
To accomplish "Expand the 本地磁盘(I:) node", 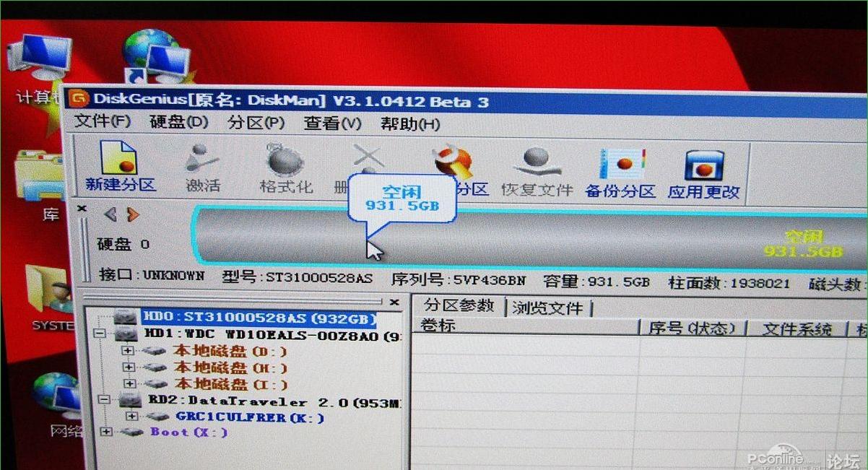I will 129,383.
